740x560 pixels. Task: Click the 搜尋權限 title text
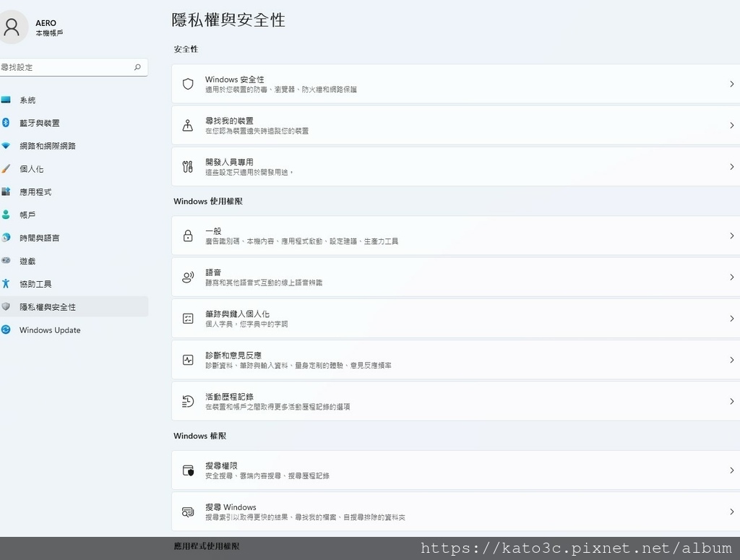[x=221, y=465]
